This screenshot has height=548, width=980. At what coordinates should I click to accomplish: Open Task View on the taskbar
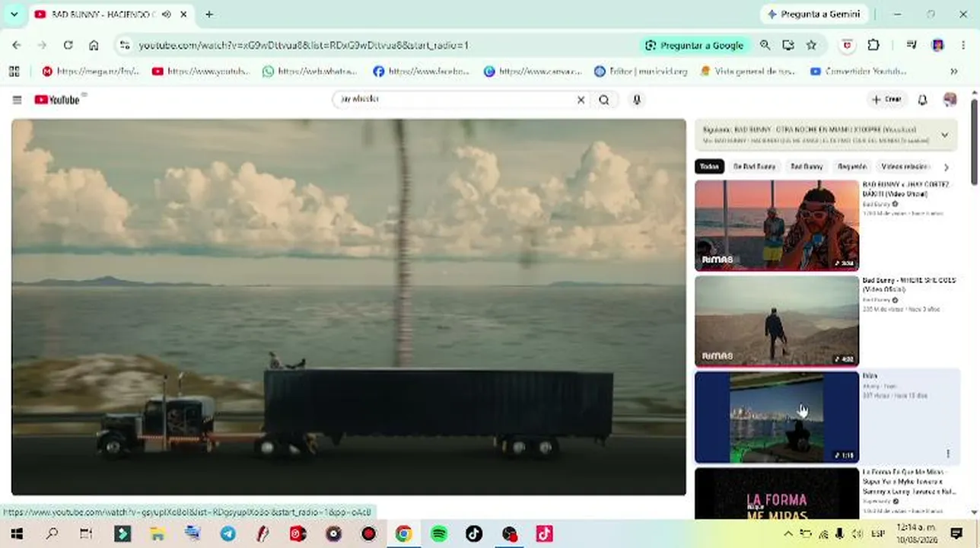86,534
